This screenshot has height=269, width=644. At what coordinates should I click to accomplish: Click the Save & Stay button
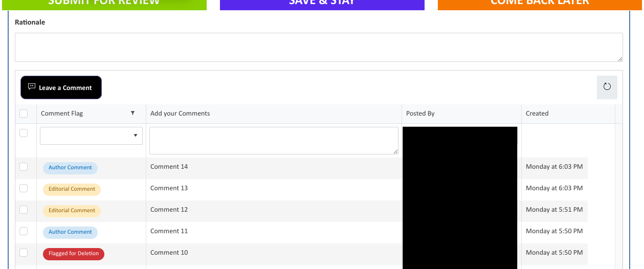[x=322, y=4]
